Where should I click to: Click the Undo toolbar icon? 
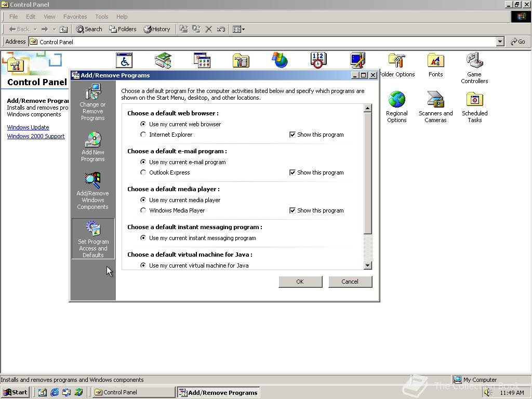(221, 29)
